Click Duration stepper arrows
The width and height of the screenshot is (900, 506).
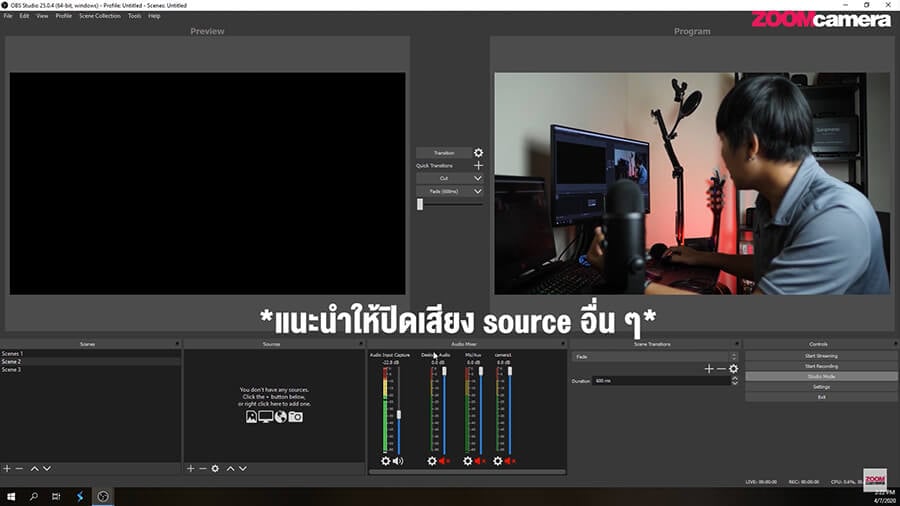point(735,381)
